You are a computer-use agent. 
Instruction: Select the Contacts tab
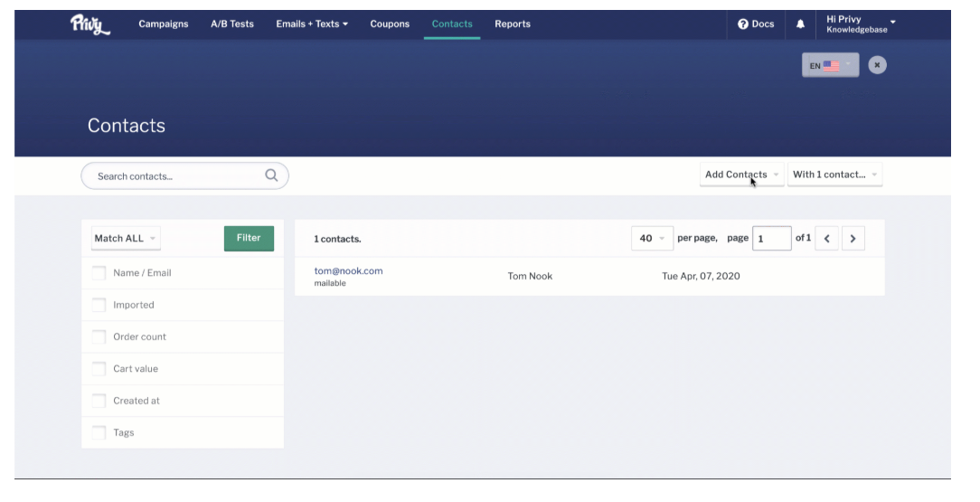[452, 24]
